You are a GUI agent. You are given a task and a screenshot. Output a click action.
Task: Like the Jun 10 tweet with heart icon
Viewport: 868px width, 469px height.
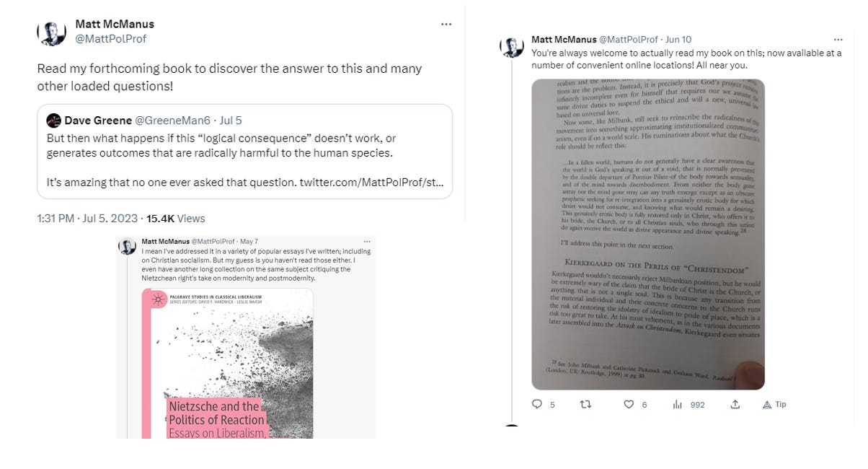(x=629, y=405)
